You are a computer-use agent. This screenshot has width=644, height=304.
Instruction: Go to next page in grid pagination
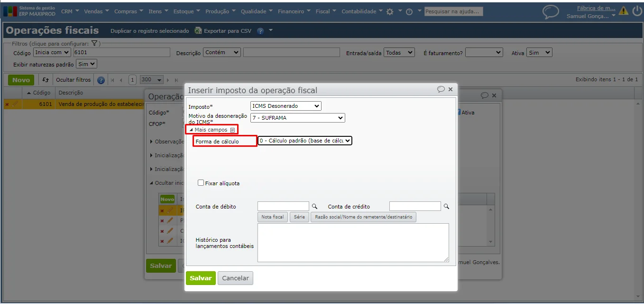[x=168, y=80]
